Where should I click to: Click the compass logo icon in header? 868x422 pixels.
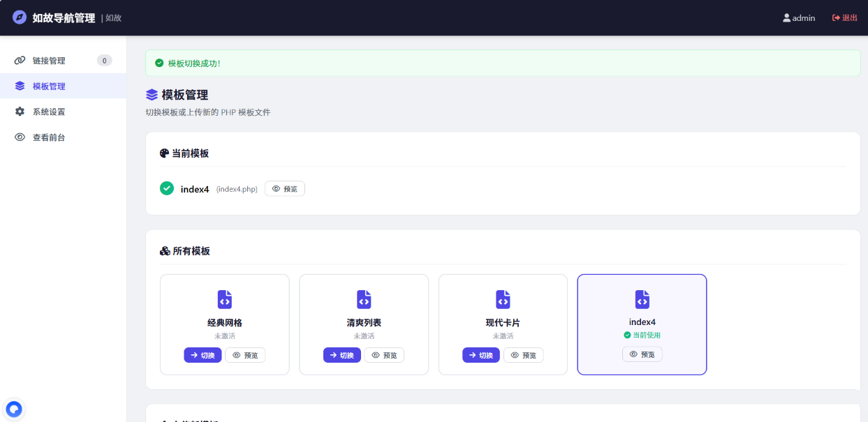[x=20, y=17]
